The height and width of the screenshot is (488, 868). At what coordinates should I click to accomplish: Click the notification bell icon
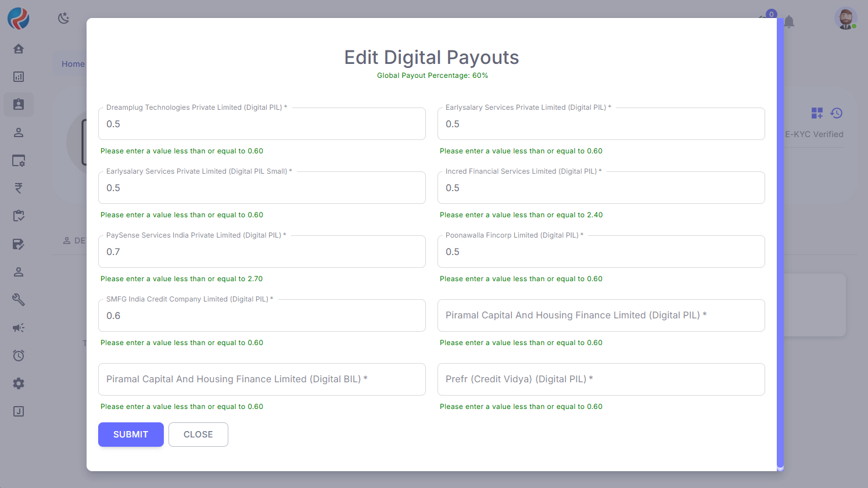point(789,22)
